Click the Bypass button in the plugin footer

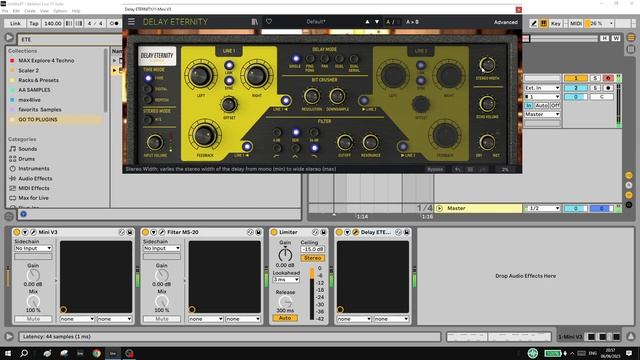pos(435,169)
